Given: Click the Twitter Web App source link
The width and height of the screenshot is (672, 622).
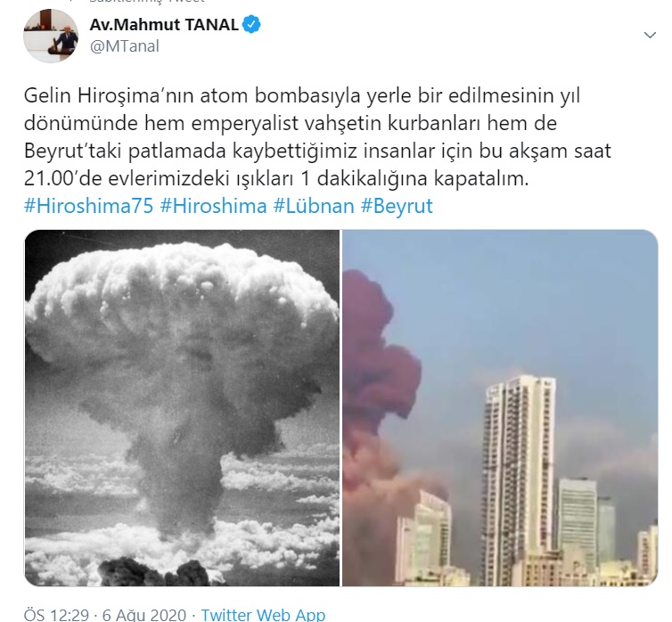Looking at the screenshot, I should [x=263, y=614].
